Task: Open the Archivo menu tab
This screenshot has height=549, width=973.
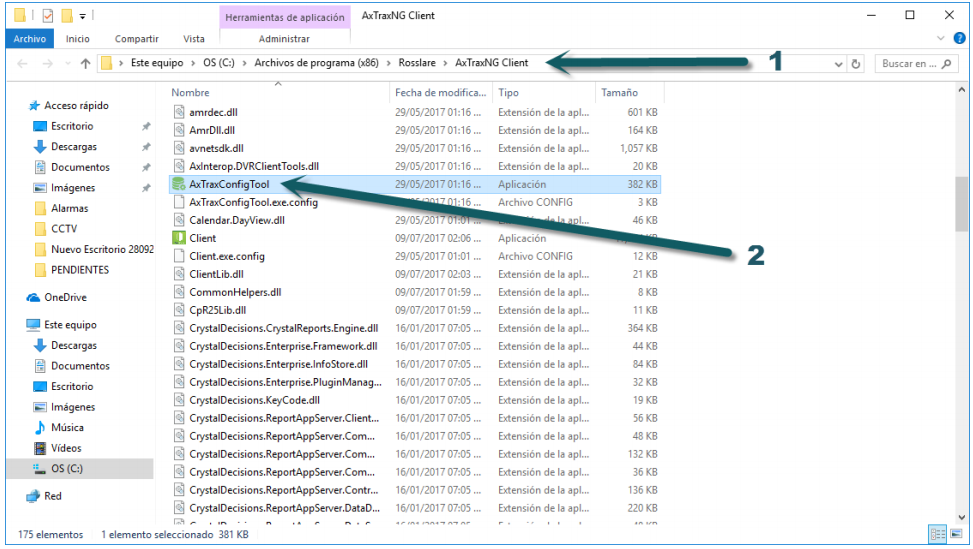Action: pyautogui.click(x=30, y=38)
